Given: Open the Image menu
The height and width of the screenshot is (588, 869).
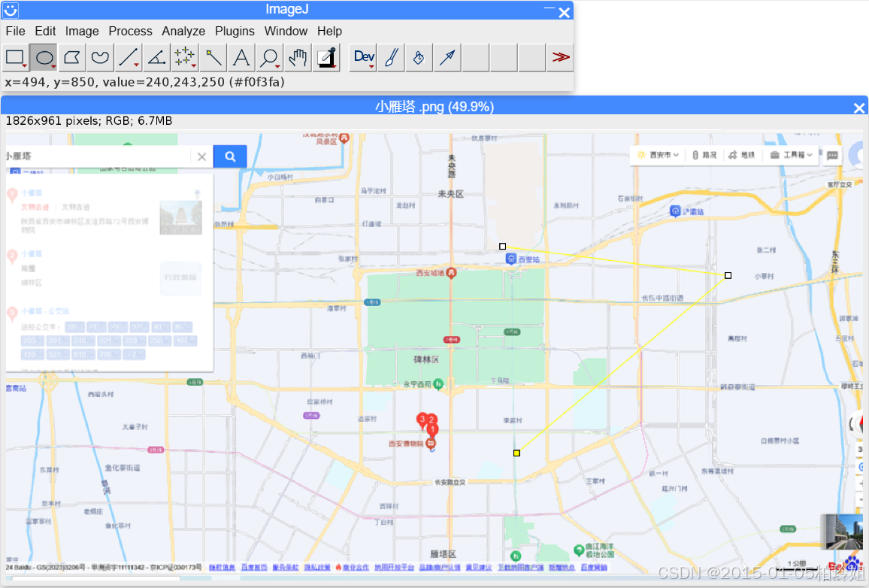Looking at the screenshot, I should tap(82, 31).
